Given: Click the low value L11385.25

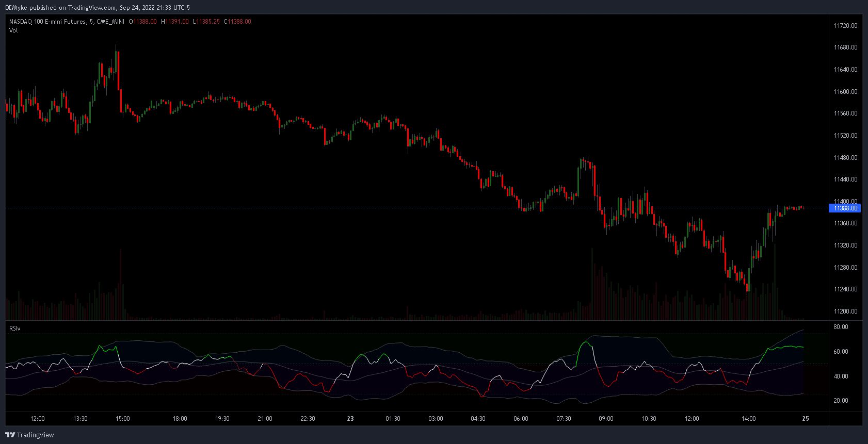Looking at the screenshot, I should [x=206, y=22].
